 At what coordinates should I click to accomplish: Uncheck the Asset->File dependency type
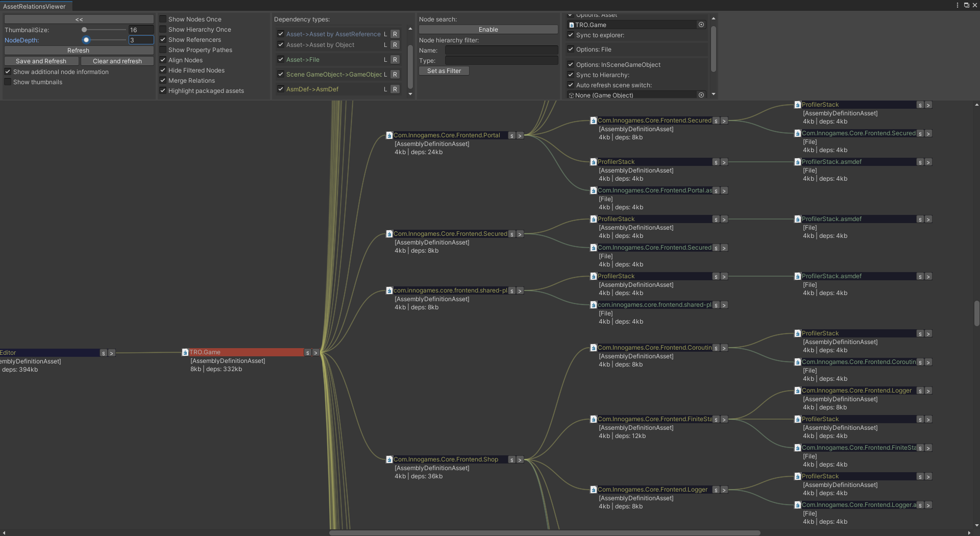(281, 59)
